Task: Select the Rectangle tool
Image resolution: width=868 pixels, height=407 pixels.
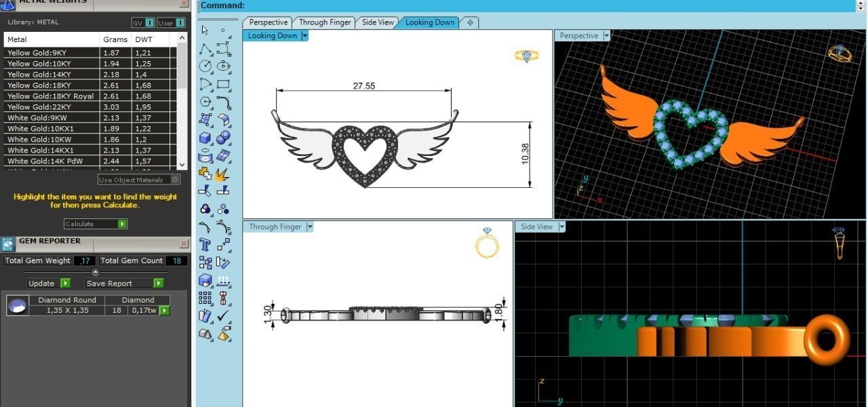Action: pyautogui.click(x=223, y=84)
